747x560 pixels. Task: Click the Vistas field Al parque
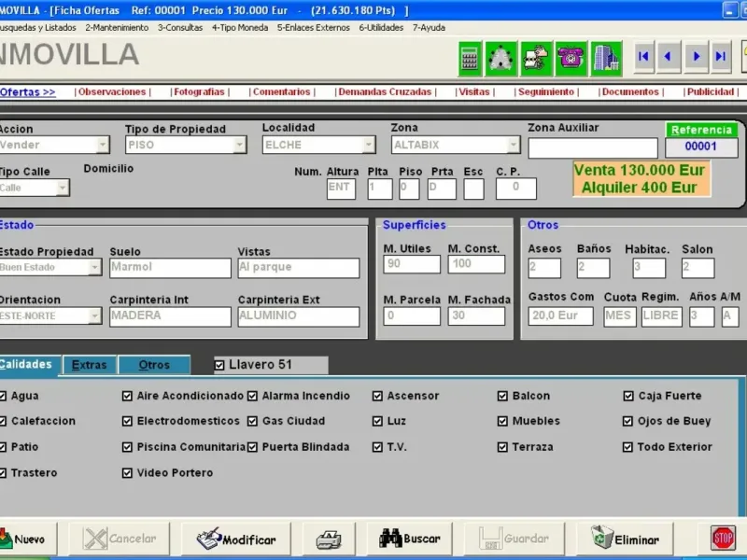(x=298, y=268)
